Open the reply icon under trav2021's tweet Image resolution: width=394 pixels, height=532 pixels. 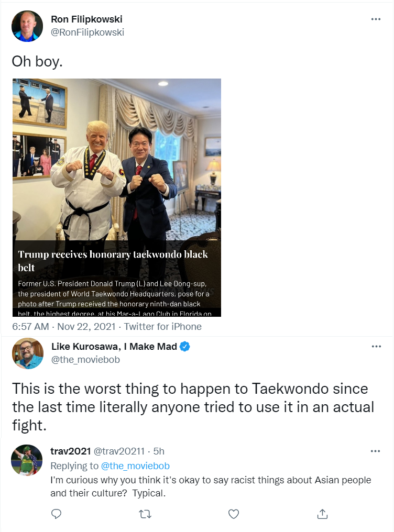56,514
